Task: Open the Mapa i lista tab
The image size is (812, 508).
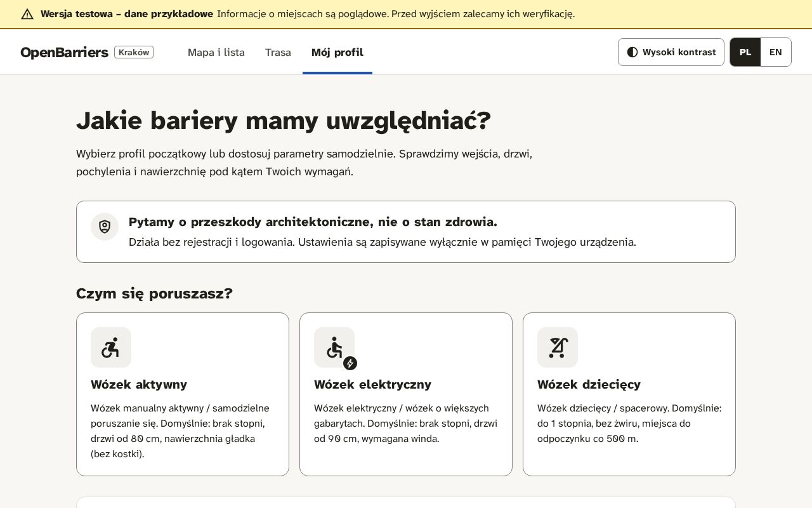Action: point(216,52)
